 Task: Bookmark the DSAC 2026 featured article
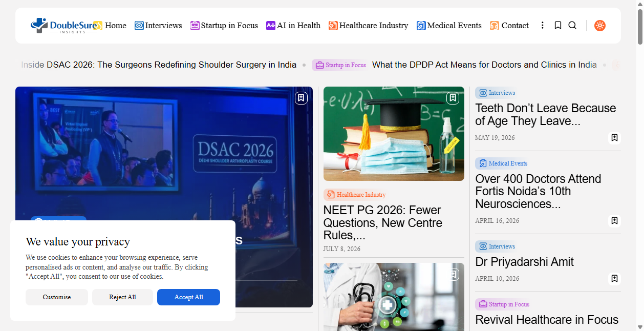(x=301, y=98)
